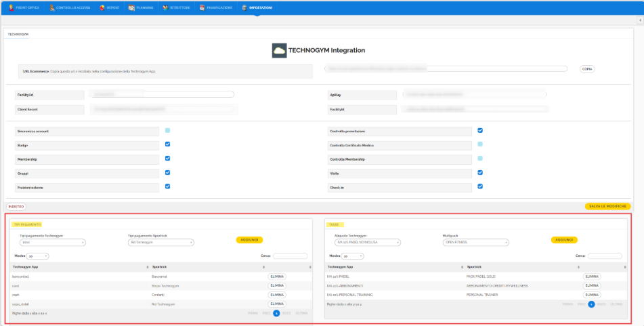Uncheck the Controllo prenotazioni checkbox
The height and width of the screenshot is (326, 644).
(480, 130)
